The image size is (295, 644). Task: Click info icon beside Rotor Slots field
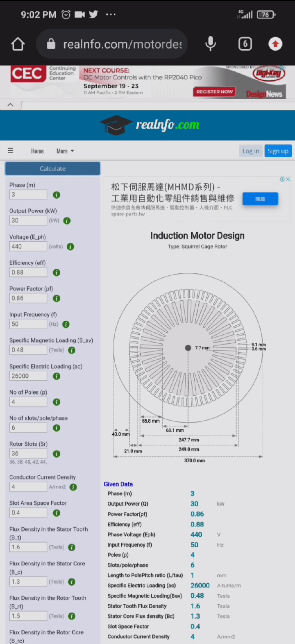(x=57, y=454)
